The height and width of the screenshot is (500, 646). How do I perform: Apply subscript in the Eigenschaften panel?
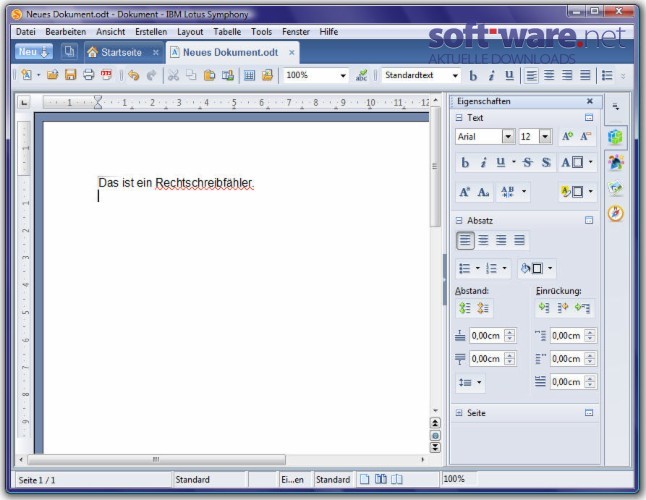tap(483, 192)
